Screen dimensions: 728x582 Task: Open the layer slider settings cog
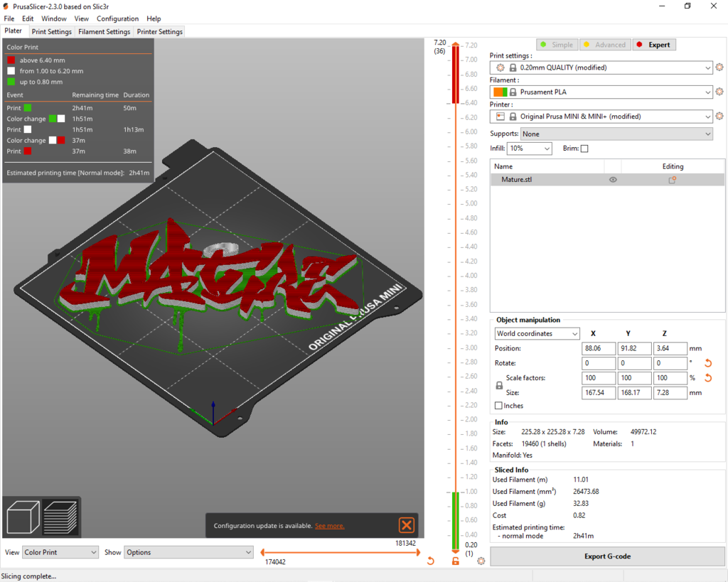coord(481,561)
